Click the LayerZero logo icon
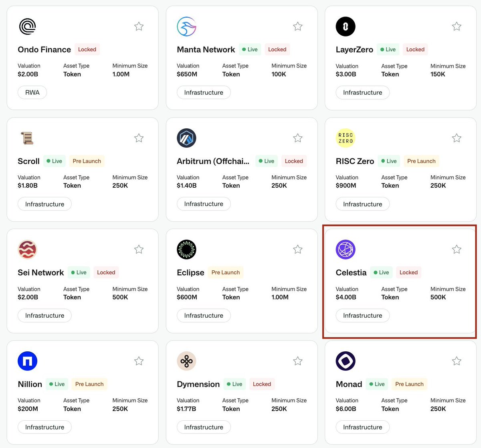The width and height of the screenshot is (481, 448). (346, 26)
